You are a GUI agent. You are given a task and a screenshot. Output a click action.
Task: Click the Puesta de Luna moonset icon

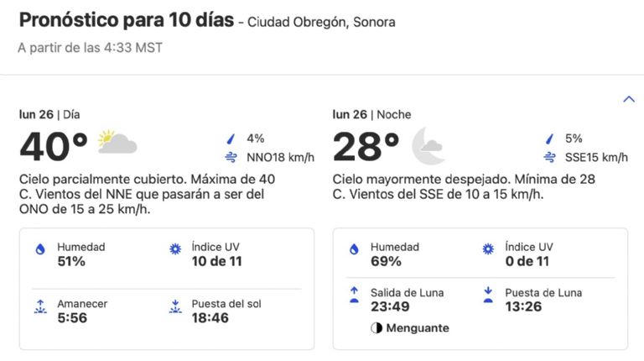click(x=488, y=295)
